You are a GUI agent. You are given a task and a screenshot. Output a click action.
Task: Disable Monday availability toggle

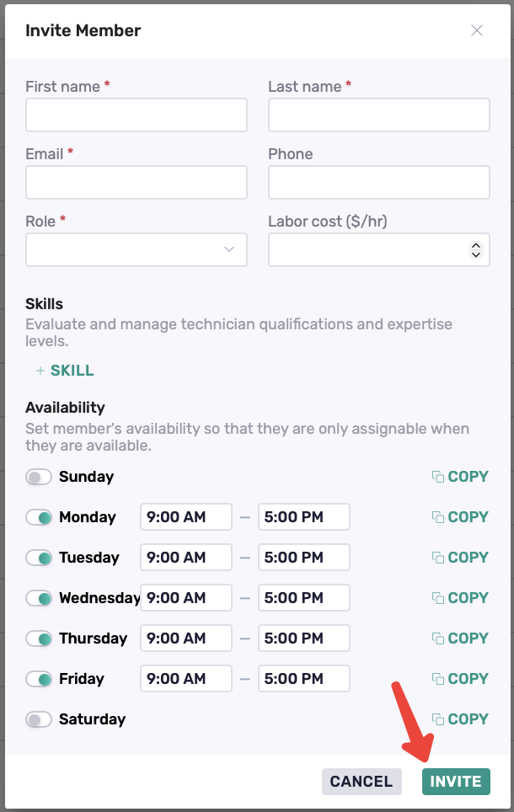click(39, 517)
